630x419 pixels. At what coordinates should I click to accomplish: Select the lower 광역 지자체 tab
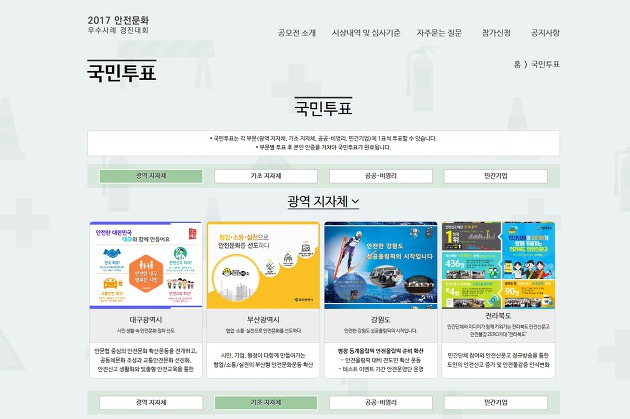151,403
